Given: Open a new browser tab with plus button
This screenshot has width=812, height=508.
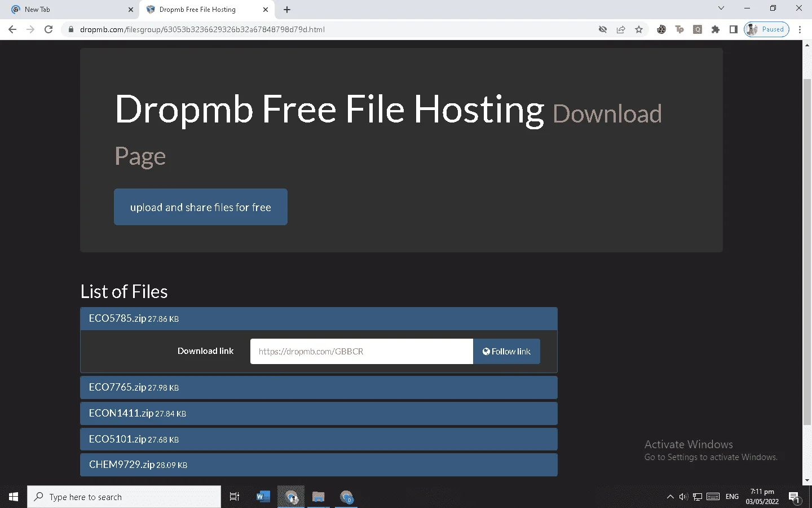Looking at the screenshot, I should click(287, 10).
